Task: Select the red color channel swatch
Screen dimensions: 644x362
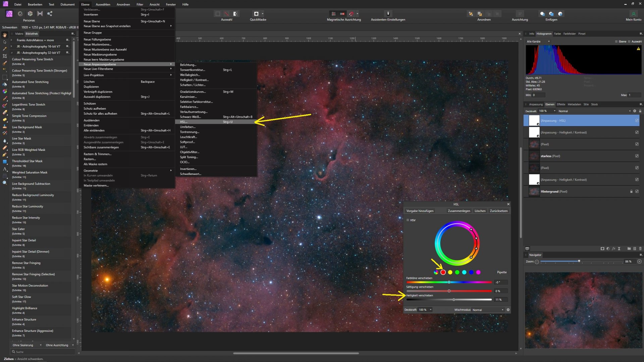Action: pyautogui.click(x=443, y=272)
